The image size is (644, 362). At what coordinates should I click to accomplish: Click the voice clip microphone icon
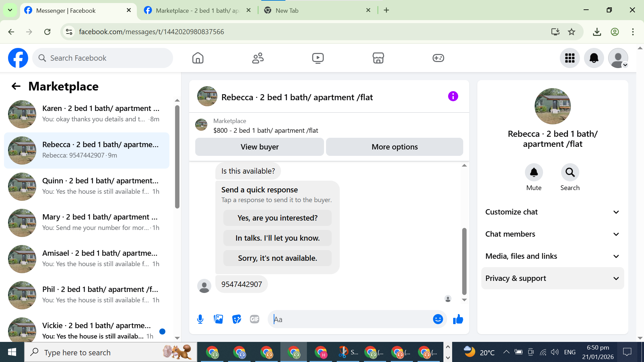200,319
